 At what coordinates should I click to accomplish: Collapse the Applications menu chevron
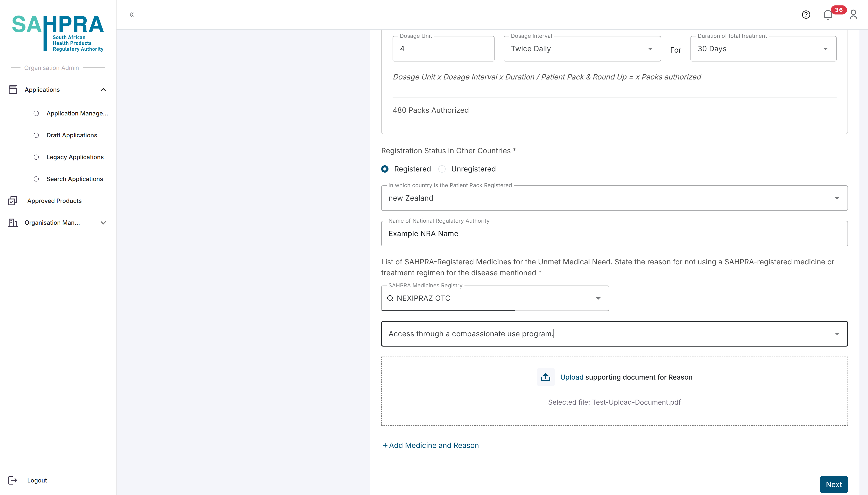coord(103,90)
